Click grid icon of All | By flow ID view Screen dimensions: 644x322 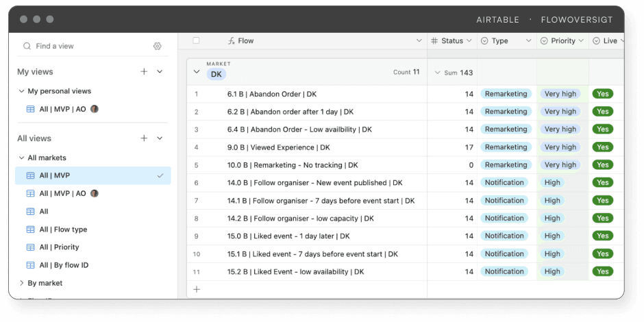tap(30, 265)
